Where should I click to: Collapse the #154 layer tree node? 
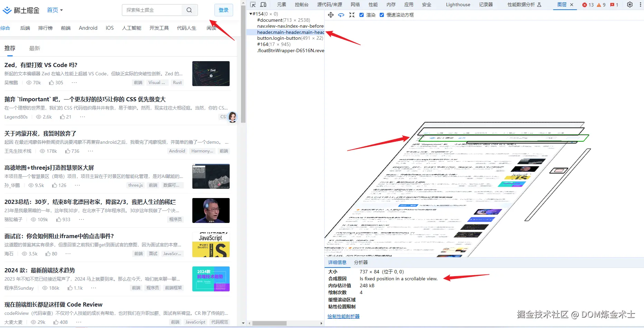[x=251, y=14]
